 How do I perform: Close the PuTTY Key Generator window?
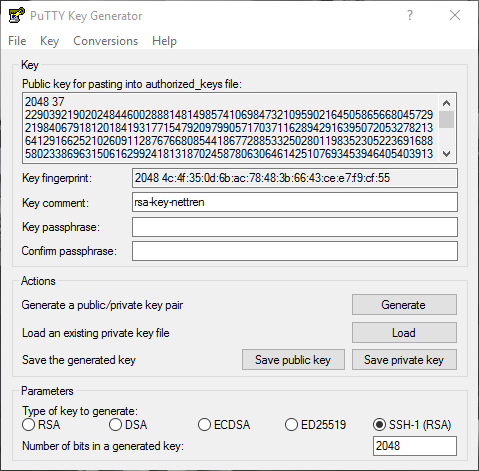tap(455, 15)
